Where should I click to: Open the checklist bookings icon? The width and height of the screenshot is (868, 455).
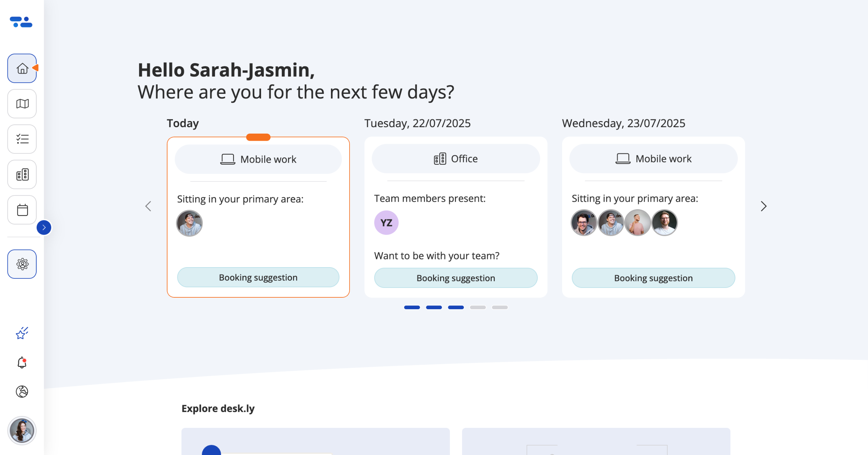(22, 139)
